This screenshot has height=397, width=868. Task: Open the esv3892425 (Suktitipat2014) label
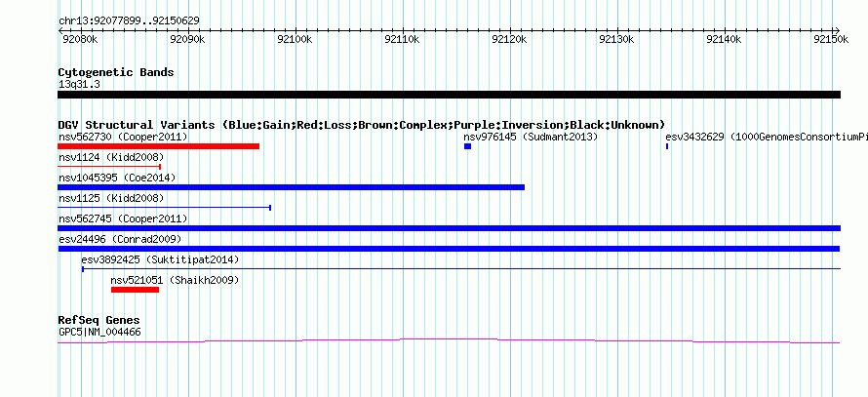tap(160, 259)
